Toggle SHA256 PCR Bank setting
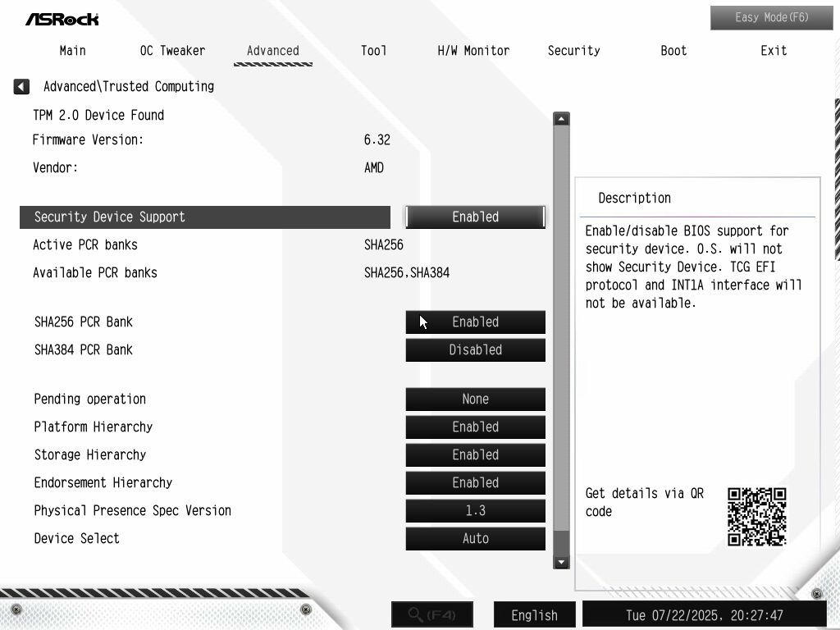 point(475,322)
